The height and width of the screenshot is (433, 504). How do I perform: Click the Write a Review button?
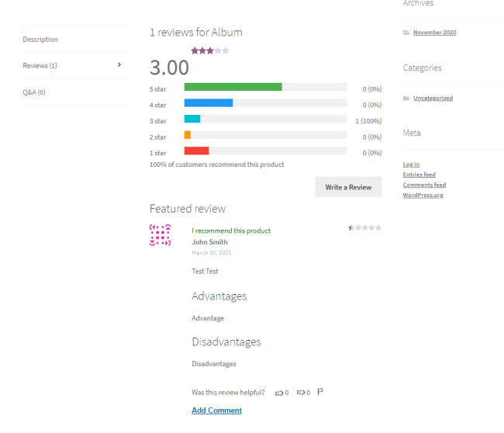(348, 187)
